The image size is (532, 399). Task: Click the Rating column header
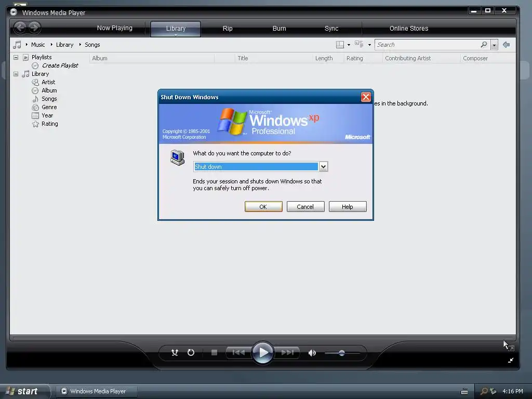pyautogui.click(x=363, y=58)
